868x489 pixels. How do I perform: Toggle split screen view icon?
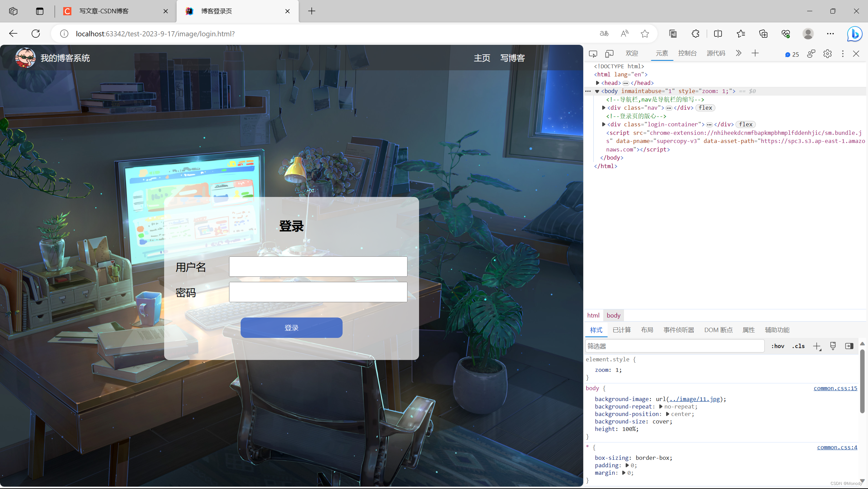[x=718, y=34]
